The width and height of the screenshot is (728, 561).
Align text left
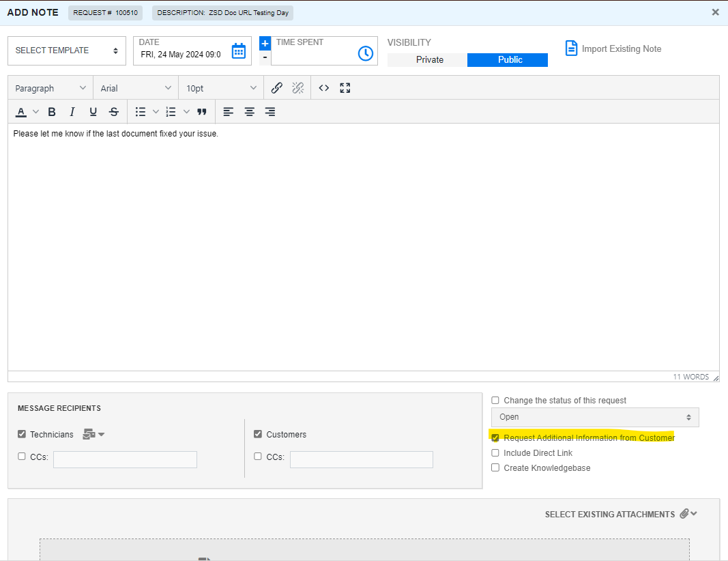coord(228,112)
